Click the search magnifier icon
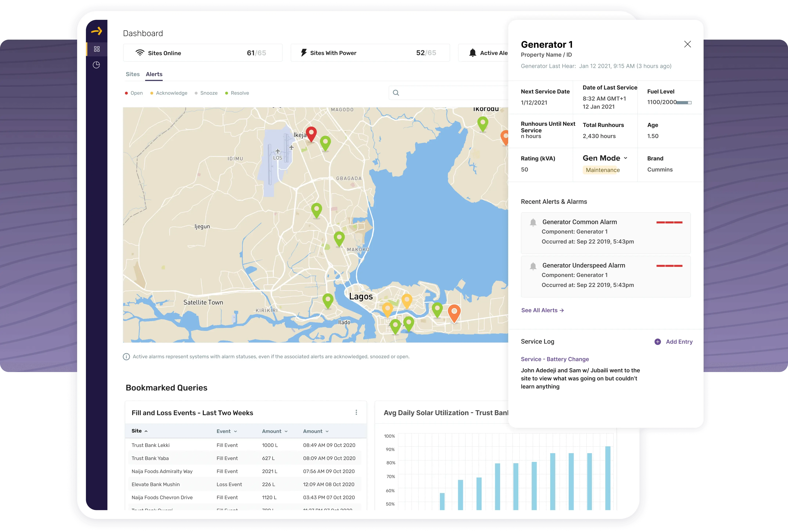This screenshot has width=788, height=532. (396, 93)
